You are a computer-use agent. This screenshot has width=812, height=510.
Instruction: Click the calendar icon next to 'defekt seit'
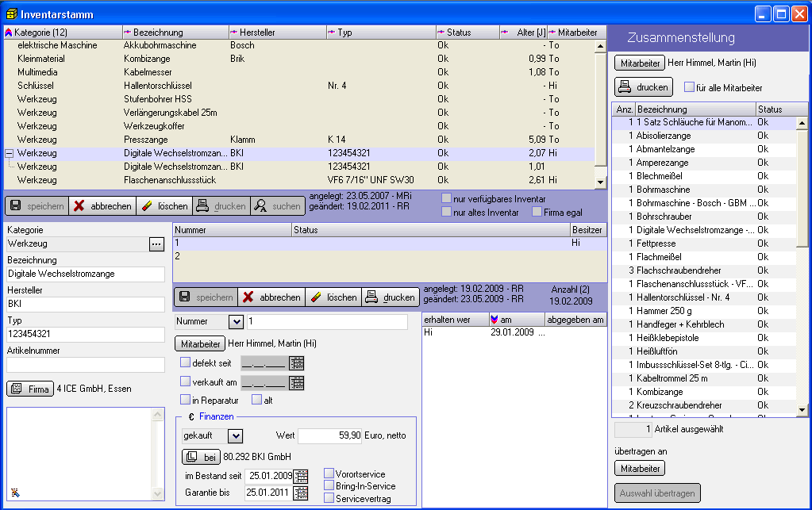(x=297, y=363)
